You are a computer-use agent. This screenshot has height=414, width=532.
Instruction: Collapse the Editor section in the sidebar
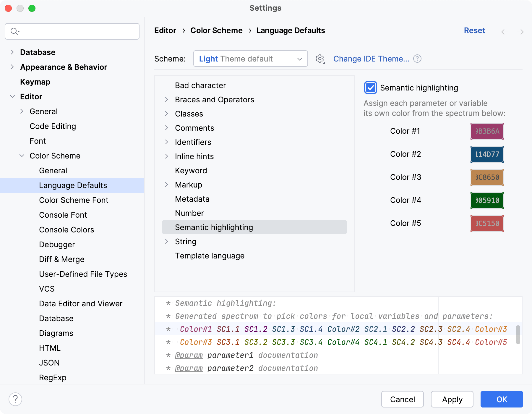[x=12, y=97]
